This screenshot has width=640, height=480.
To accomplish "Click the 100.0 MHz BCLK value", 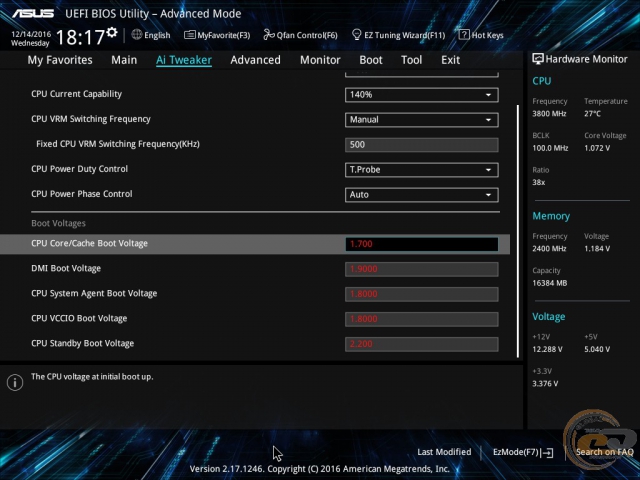I will (550, 148).
